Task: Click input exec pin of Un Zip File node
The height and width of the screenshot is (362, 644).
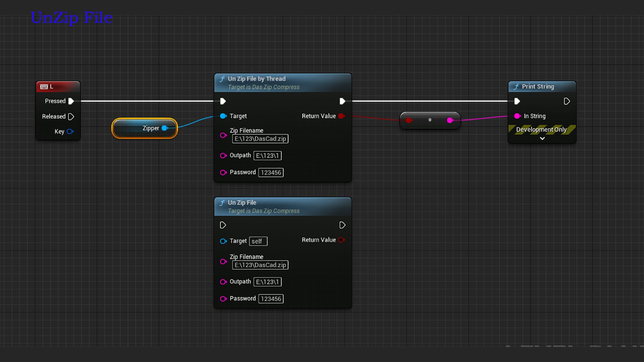Action: (223, 225)
